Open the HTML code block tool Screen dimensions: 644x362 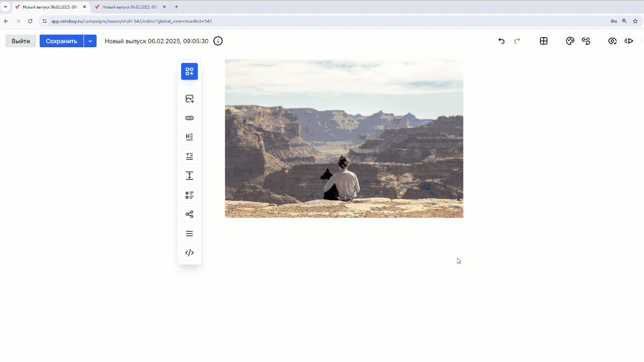(190, 252)
